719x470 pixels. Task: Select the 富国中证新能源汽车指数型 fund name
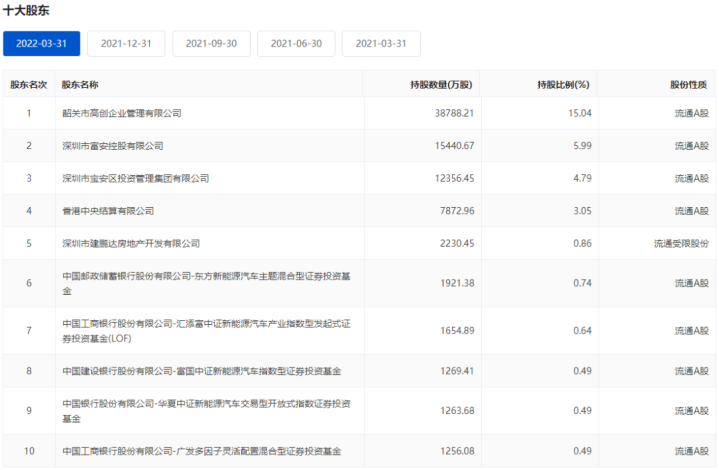(202, 371)
